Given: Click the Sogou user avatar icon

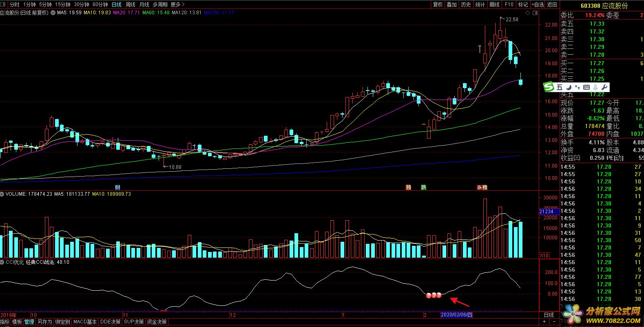Looking at the screenshot, I should click(x=595, y=87).
